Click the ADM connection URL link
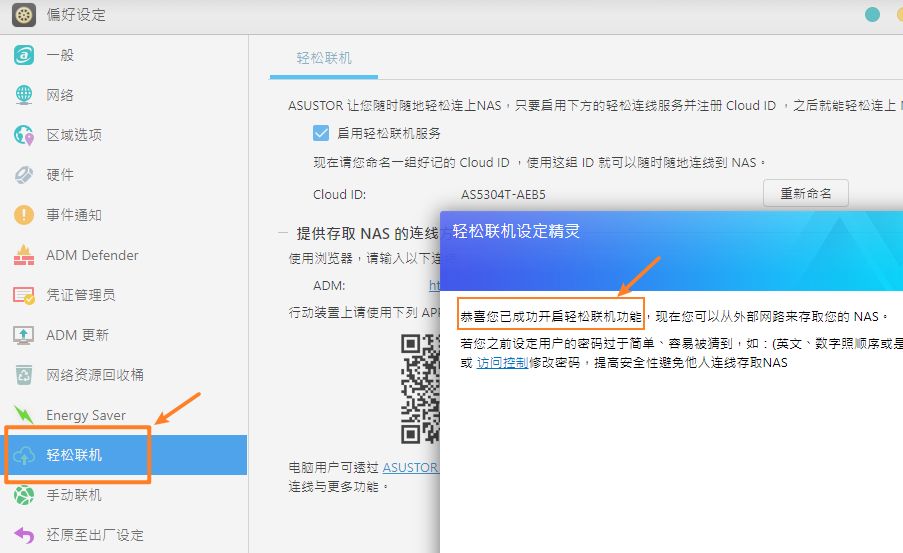This screenshot has width=903, height=553. (434, 285)
